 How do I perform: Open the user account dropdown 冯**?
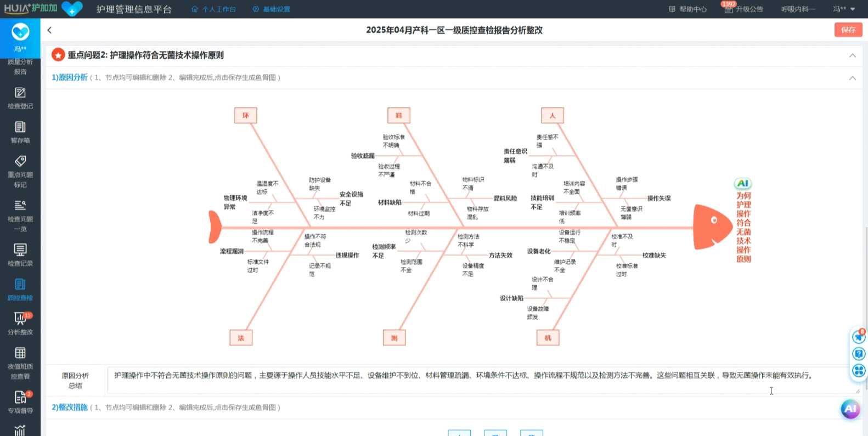pos(843,9)
